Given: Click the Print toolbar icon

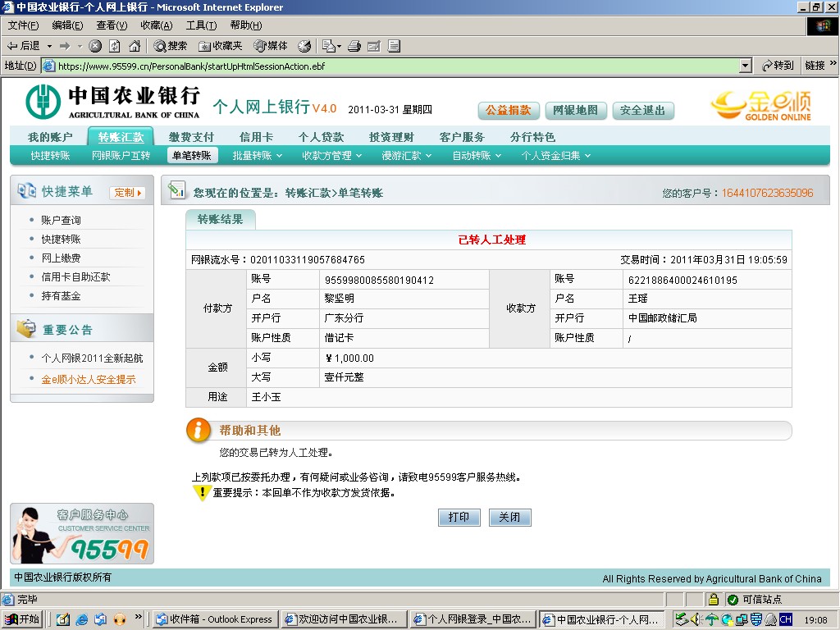Looking at the screenshot, I should coord(354,46).
